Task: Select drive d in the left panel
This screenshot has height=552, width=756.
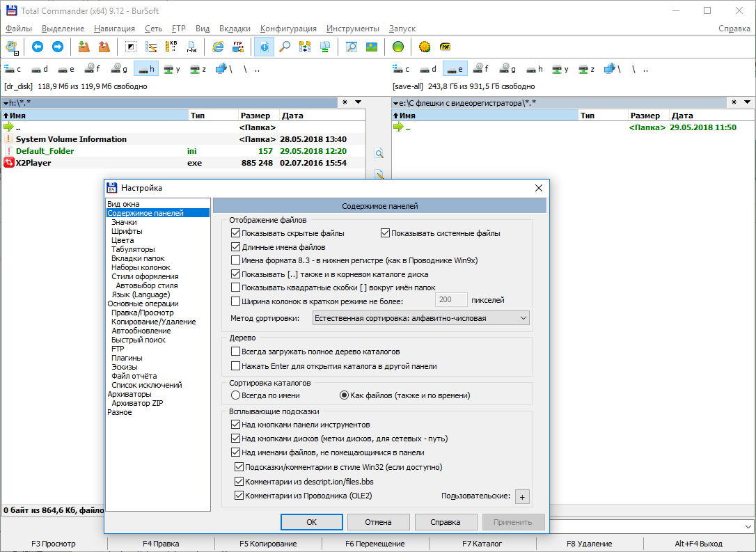Action: click(x=40, y=69)
